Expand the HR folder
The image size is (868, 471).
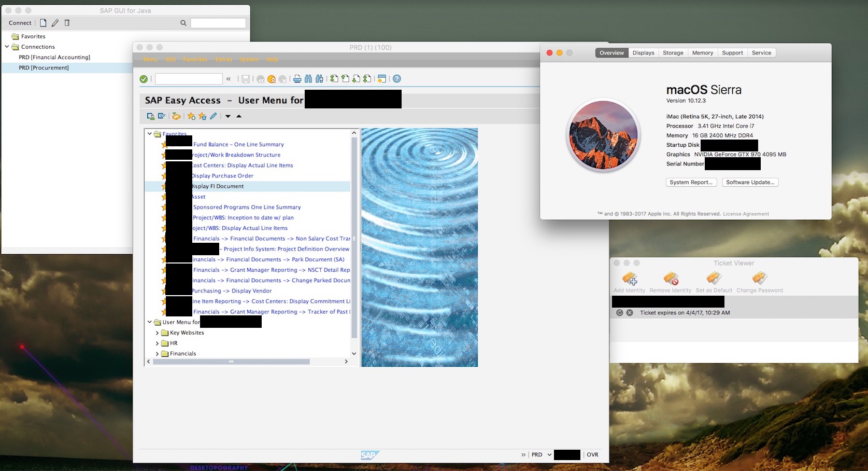157,343
